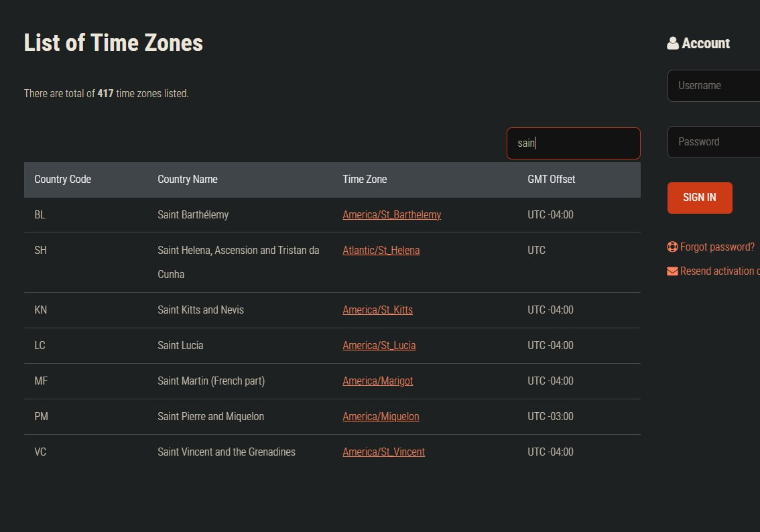The width and height of the screenshot is (760, 532).
Task: Select the America/Miquelon link
Action: pyautogui.click(x=381, y=417)
